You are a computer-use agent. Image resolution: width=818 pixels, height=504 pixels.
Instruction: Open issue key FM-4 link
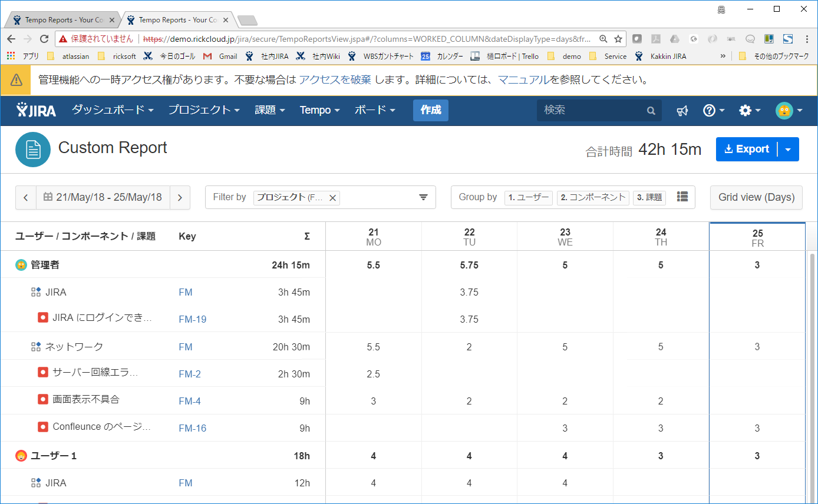pyautogui.click(x=190, y=401)
